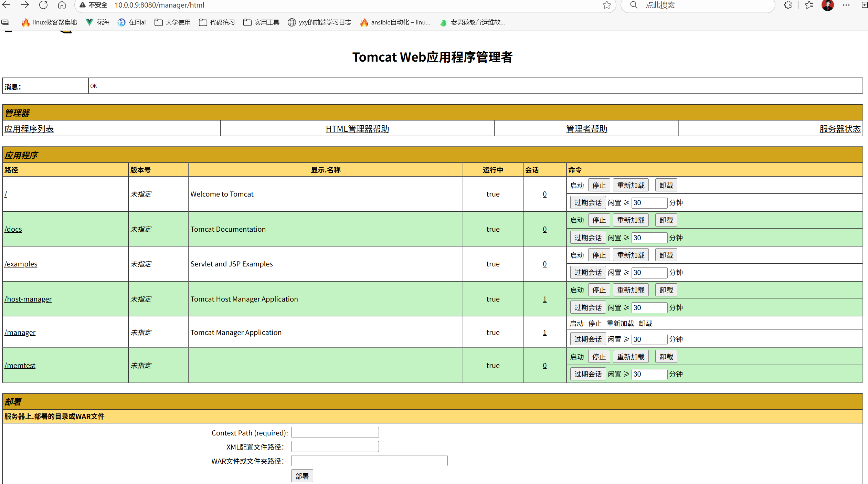The image size is (868, 484).
Task: Click the Context Path input field
Action: click(335, 432)
